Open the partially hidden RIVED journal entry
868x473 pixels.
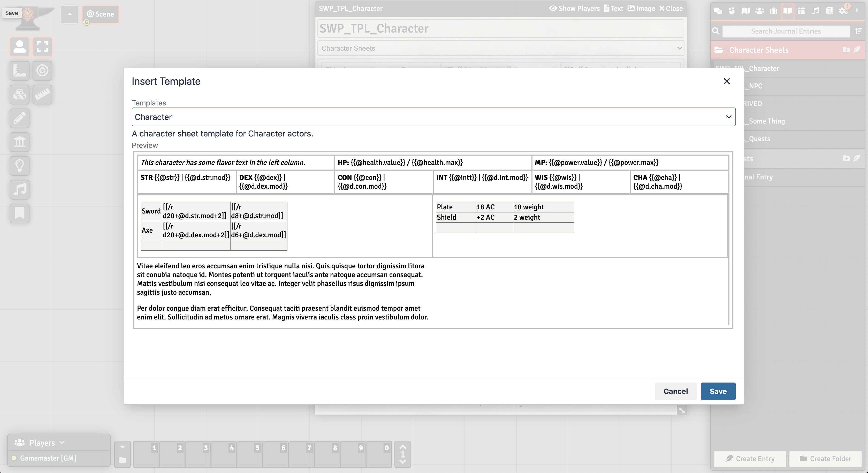[804, 103]
